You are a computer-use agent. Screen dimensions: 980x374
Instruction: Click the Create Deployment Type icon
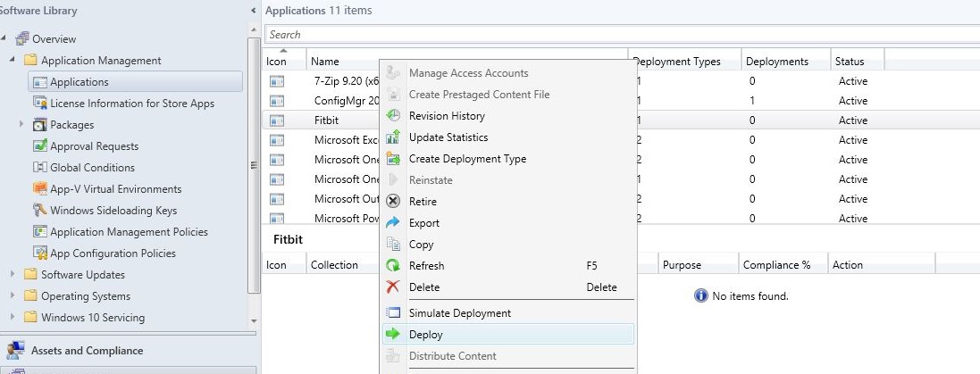[393, 159]
